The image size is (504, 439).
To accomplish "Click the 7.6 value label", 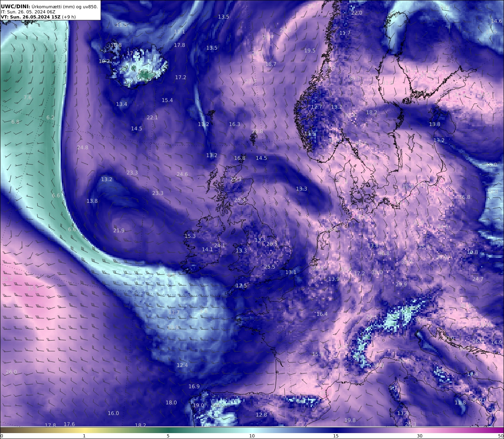I will [28, 98].
